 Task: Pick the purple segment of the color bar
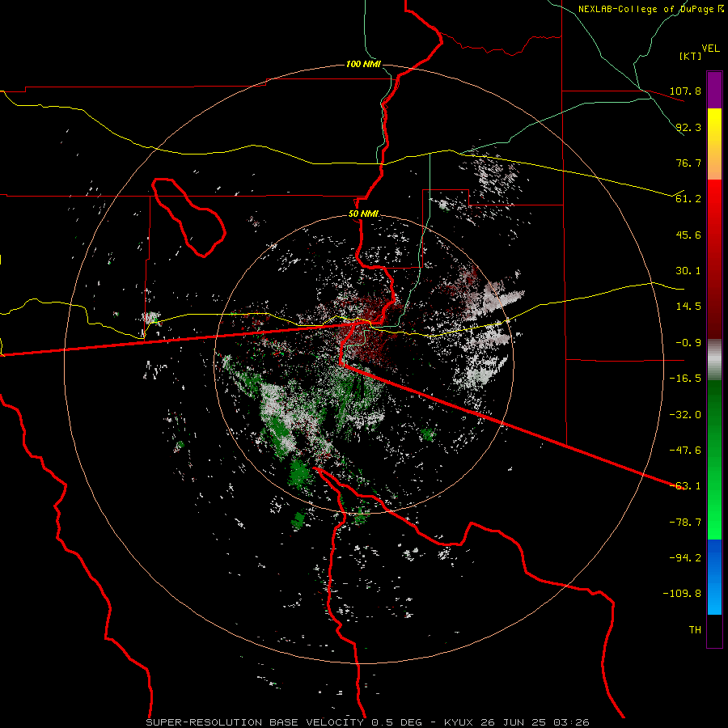tap(714, 90)
